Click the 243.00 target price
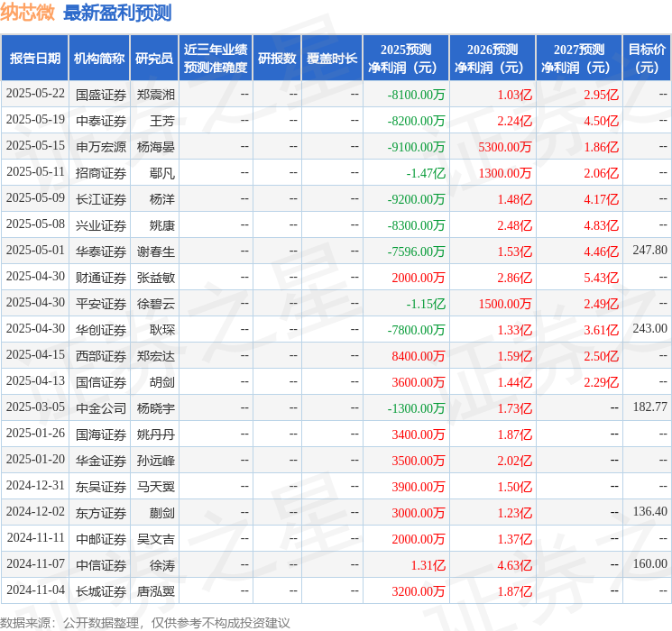This screenshot has width=672, height=631. pos(650,328)
